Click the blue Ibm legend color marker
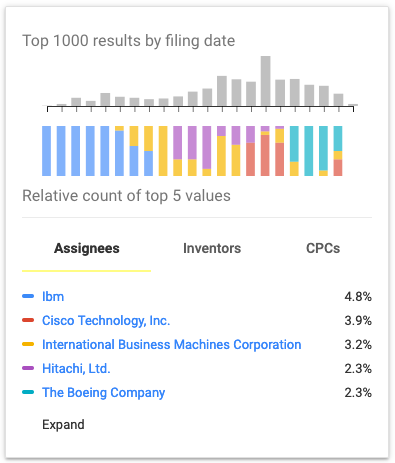Viewport: 395px width, 463px height. [28, 296]
